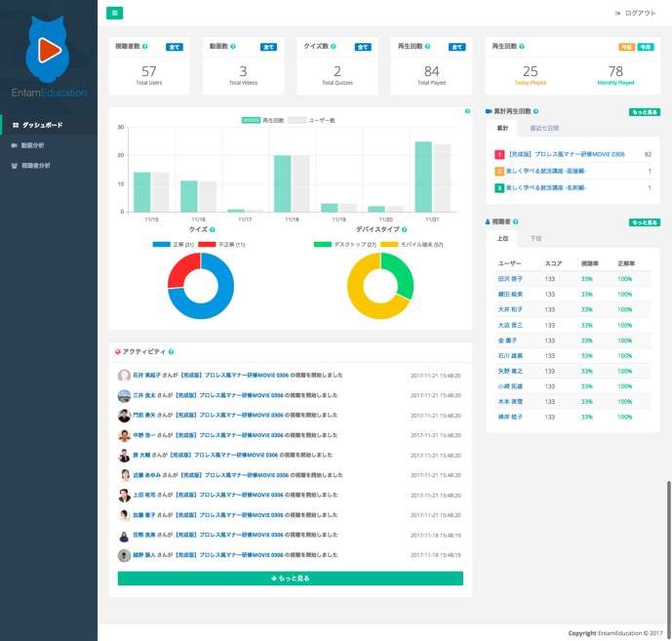Open the help icon next to 視聴者数
This screenshot has height=641, width=672.
(x=145, y=46)
